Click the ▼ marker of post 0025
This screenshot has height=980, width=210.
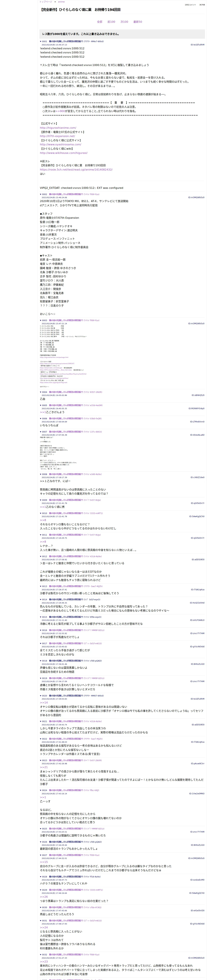[x=41, y=829]
